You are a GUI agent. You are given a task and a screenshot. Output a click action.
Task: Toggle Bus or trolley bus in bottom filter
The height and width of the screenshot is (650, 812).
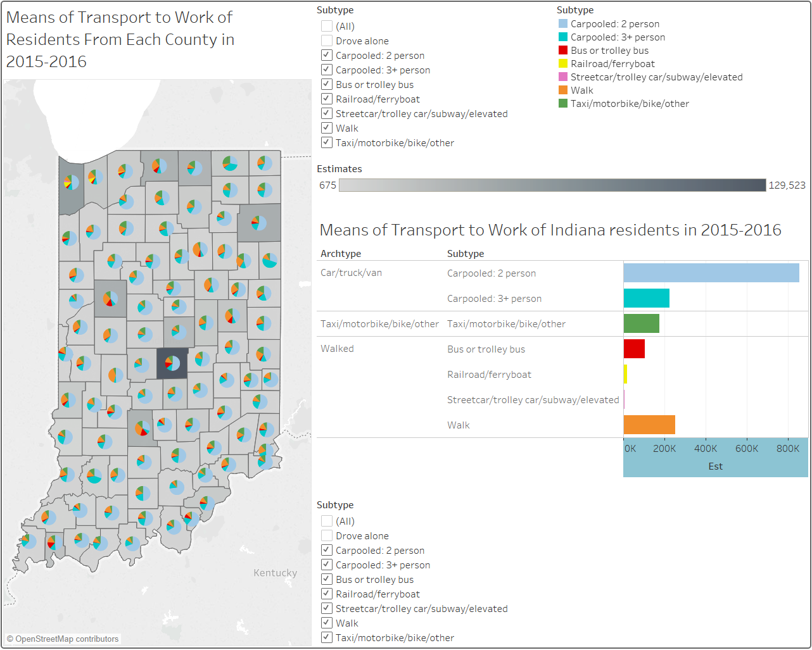pos(327,579)
